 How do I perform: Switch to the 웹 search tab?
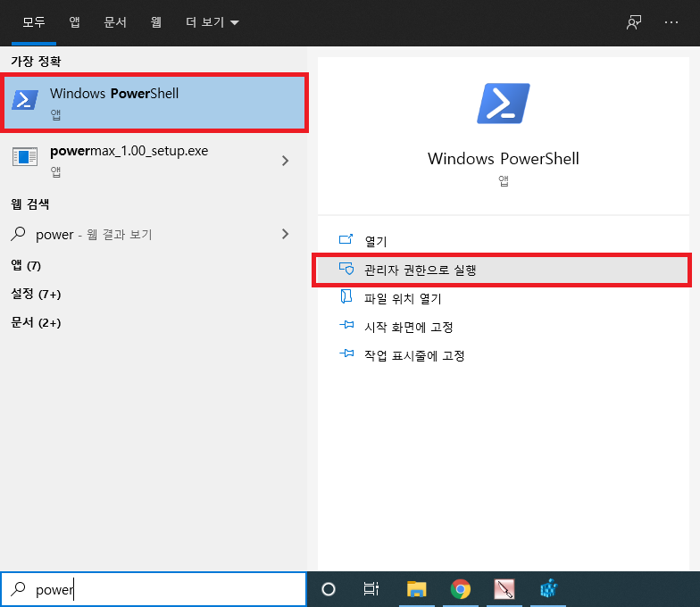[x=155, y=21]
